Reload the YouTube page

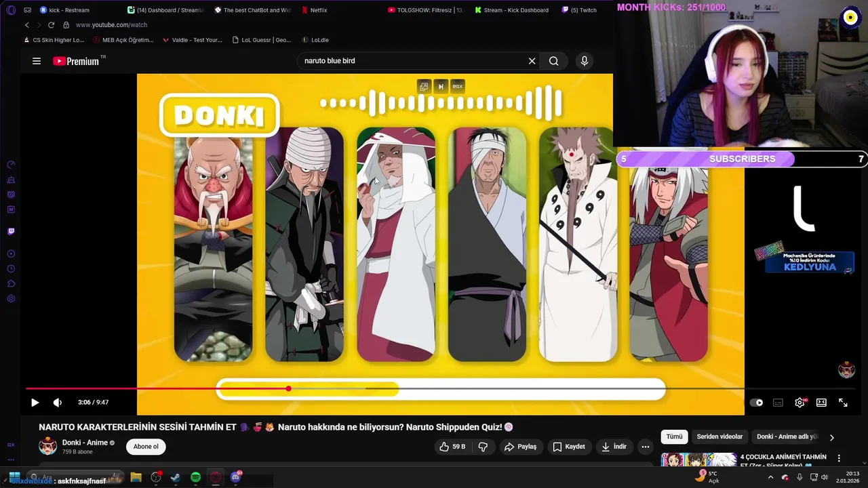coord(51,25)
